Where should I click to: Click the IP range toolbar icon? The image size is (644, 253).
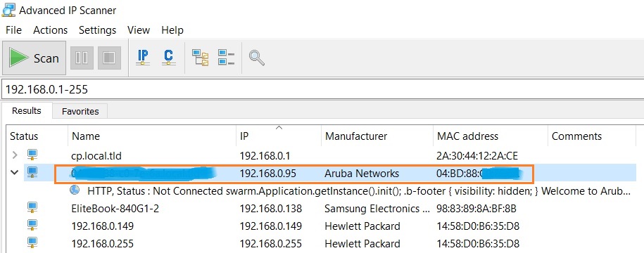[143, 58]
